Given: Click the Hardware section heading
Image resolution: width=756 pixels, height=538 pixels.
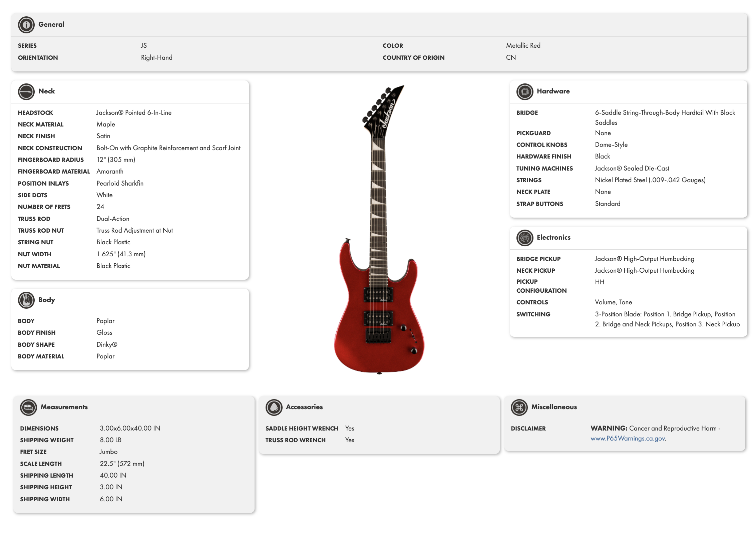Looking at the screenshot, I should click(x=553, y=91).
